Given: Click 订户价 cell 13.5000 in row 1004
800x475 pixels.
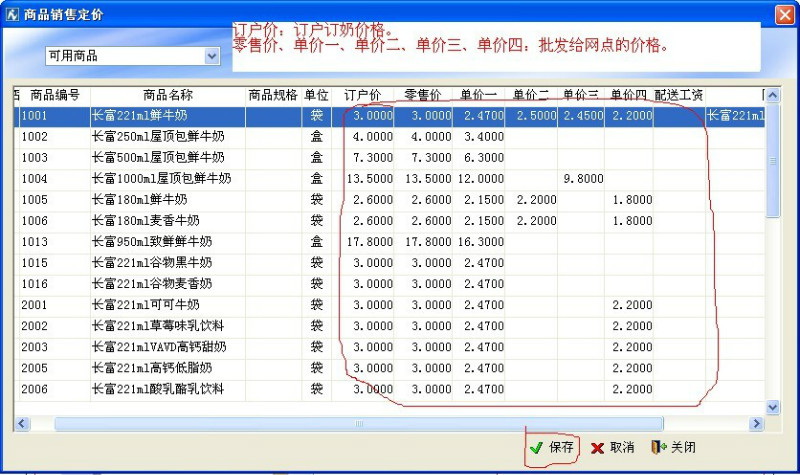Looking at the screenshot, I should click(x=362, y=179).
